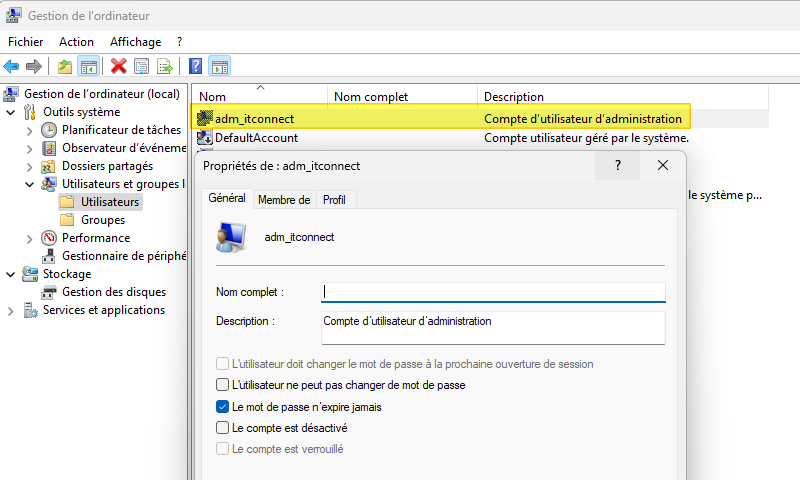Select the Gestion des disques label in tree
This screenshot has height=480, width=800.
click(114, 292)
